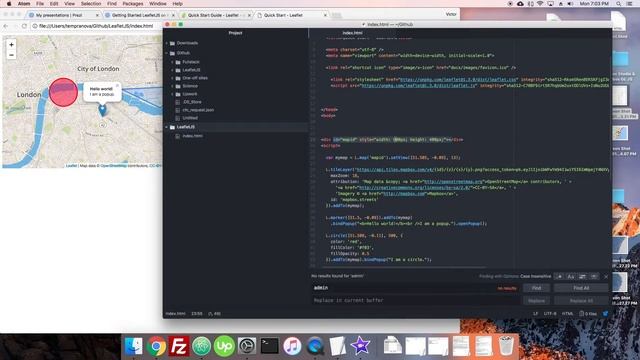Open the View menu
The image size is (640, 360).
coord(69,4)
